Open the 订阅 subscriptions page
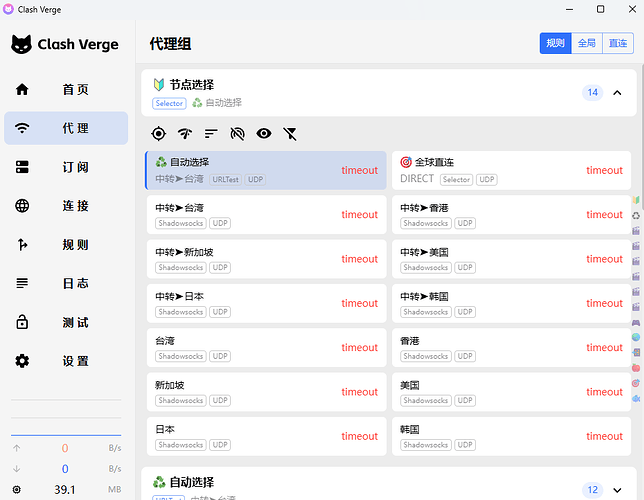The width and height of the screenshot is (644, 500). pyautogui.click(x=66, y=167)
